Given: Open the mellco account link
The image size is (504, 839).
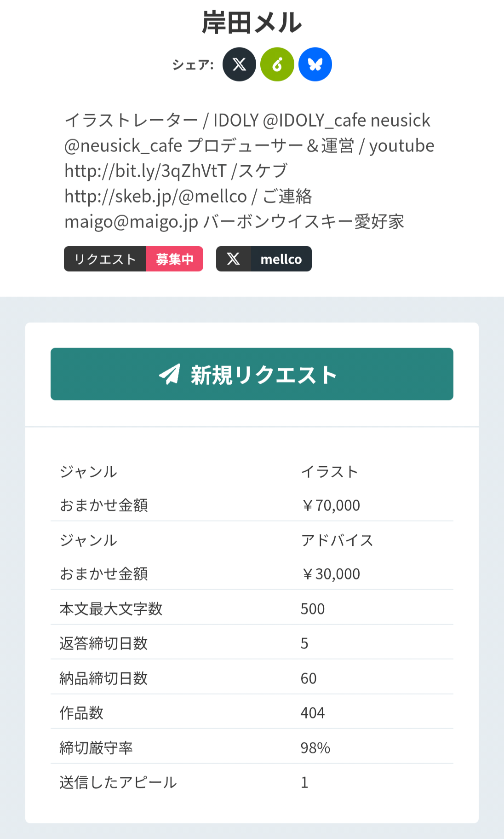Looking at the screenshot, I should [x=281, y=259].
